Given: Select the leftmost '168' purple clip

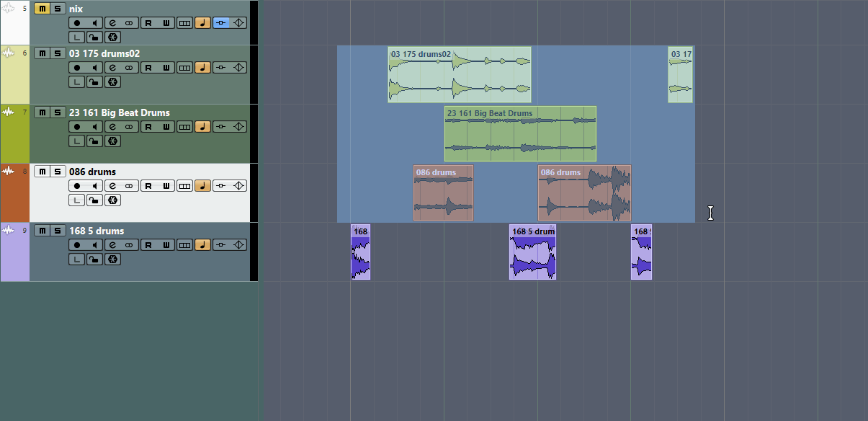Looking at the screenshot, I should pyautogui.click(x=360, y=252).
